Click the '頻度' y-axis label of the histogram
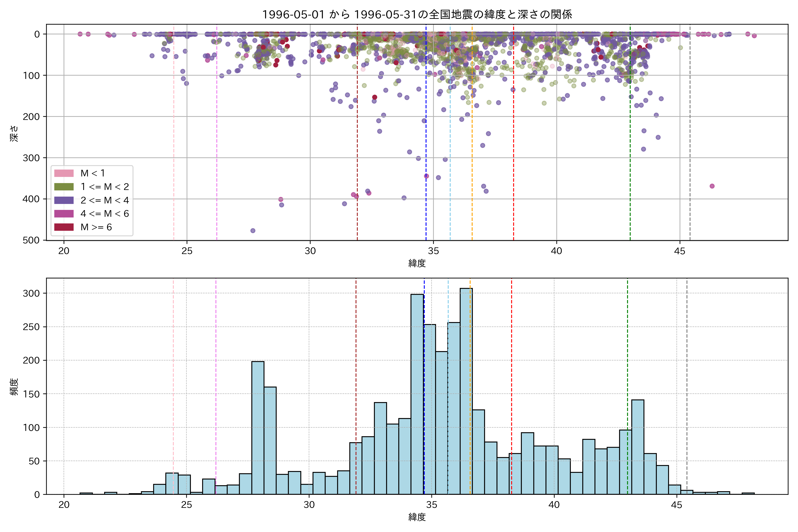The image size is (798, 532). pyautogui.click(x=14, y=387)
